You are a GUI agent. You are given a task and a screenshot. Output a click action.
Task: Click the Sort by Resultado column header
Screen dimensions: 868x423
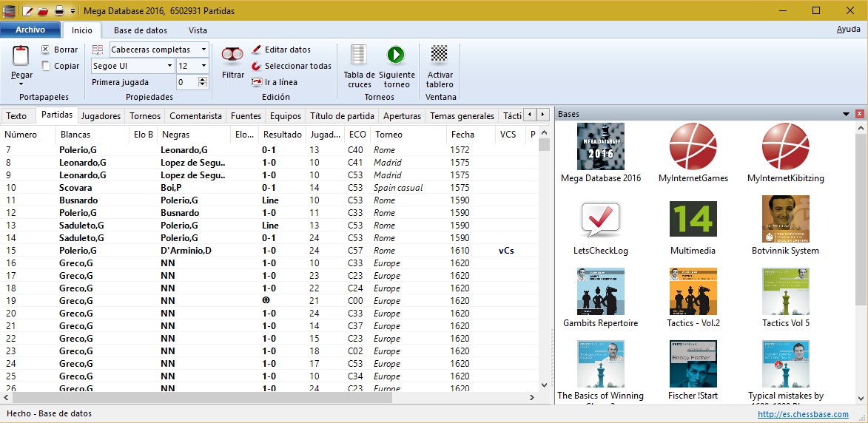[283, 135]
